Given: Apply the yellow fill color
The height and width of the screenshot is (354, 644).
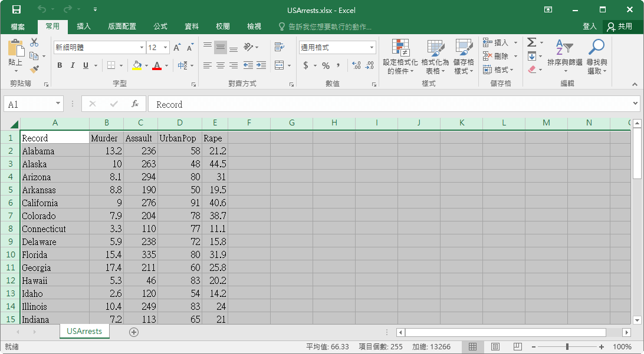Looking at the screenshot, I should point(137,65).
